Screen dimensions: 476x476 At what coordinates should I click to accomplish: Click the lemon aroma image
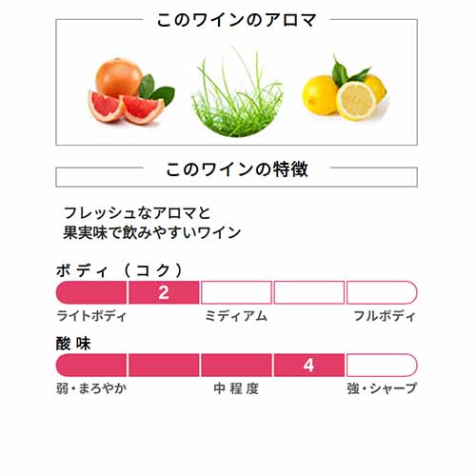click(x=345, y=89)
